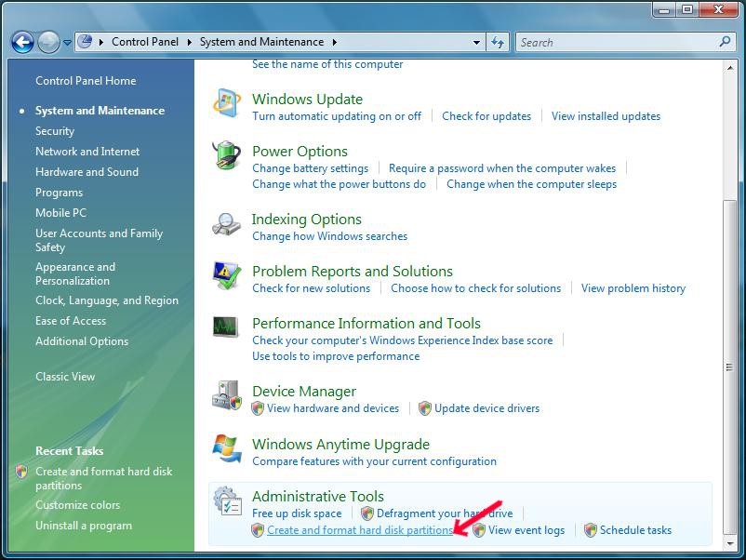Click the Forward navigation arrow button
This screenshot has height=560, width=746.
pyautogui.click(x=48, y=43)
